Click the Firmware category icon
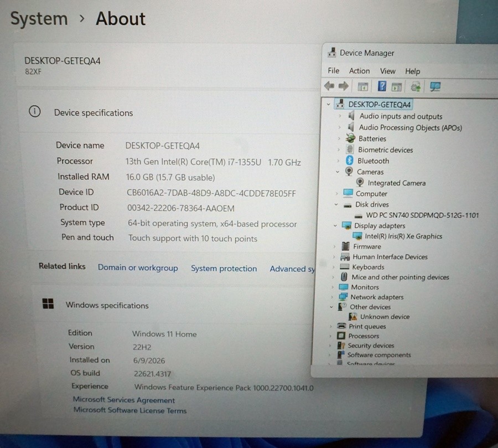This screenshot has height=448, width=498. [x=345, y=246]
